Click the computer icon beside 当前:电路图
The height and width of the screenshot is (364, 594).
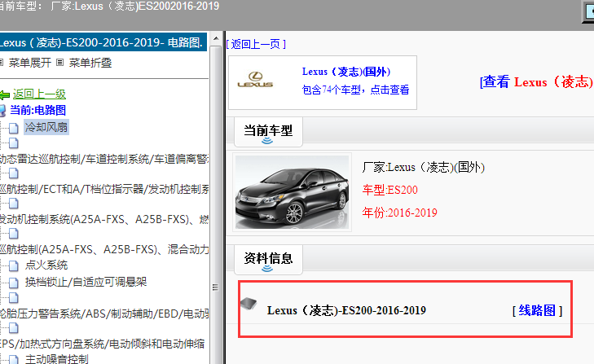2,111
